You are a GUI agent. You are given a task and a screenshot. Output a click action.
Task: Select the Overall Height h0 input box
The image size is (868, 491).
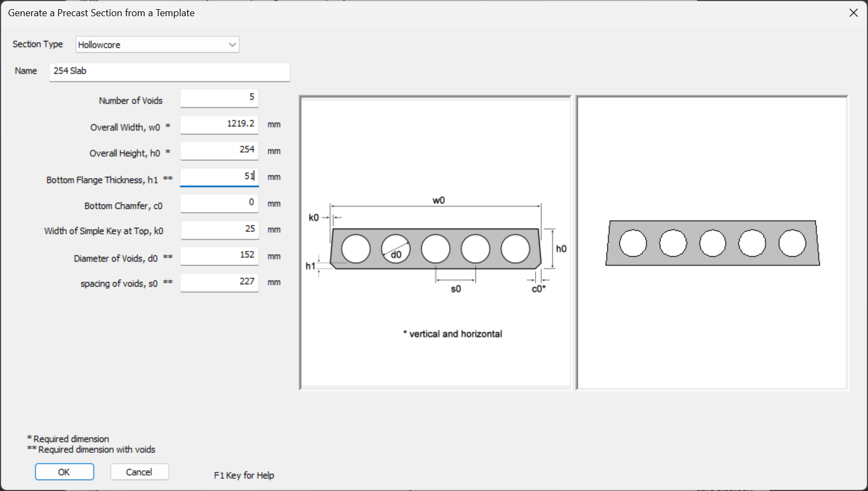219,150
